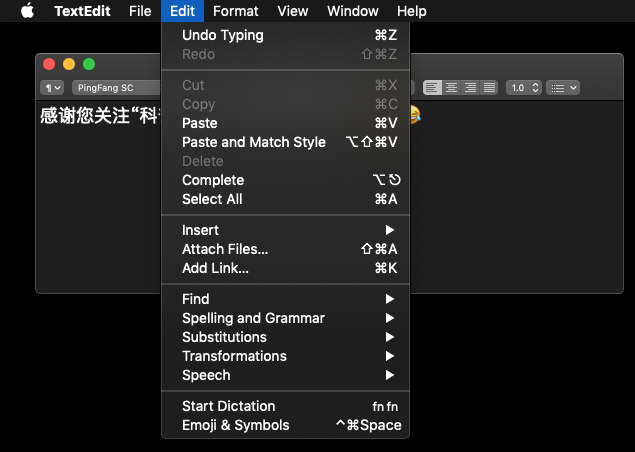Click the justify text alignment icon
This screenshot has width=635, height=452.
tap(489, 87)
